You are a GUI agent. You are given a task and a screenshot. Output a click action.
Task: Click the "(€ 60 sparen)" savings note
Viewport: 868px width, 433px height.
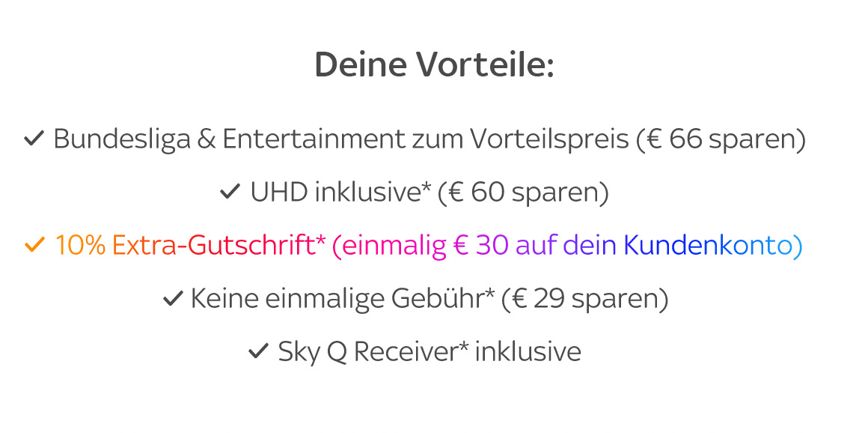pos(524,193)
